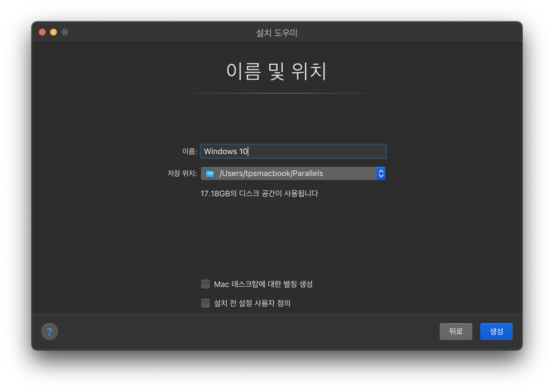Close the 설치 도우미 window with red button
Image resolution: width=554 pixels, height=392 pixels.
(42, 32)
